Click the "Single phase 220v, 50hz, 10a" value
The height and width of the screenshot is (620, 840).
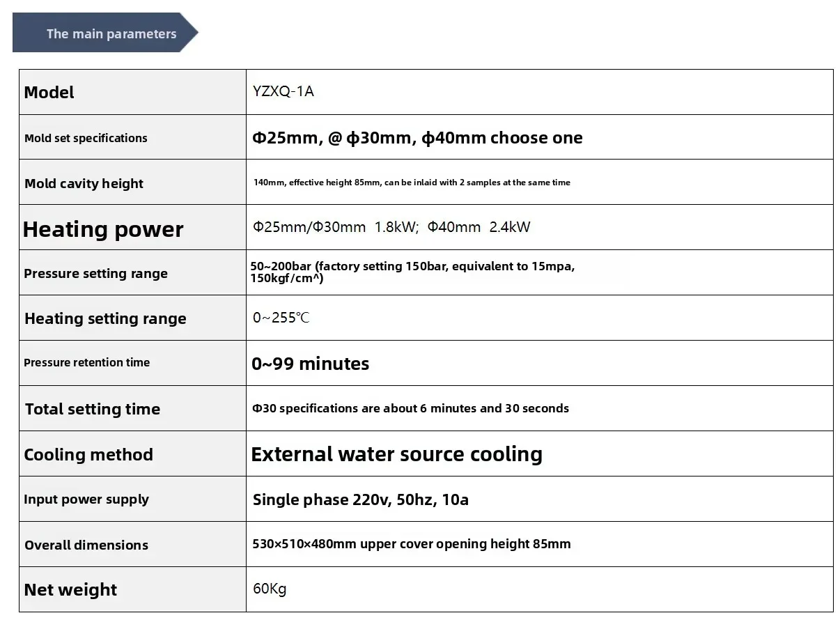pyautogui.click(x=360, y=499)
